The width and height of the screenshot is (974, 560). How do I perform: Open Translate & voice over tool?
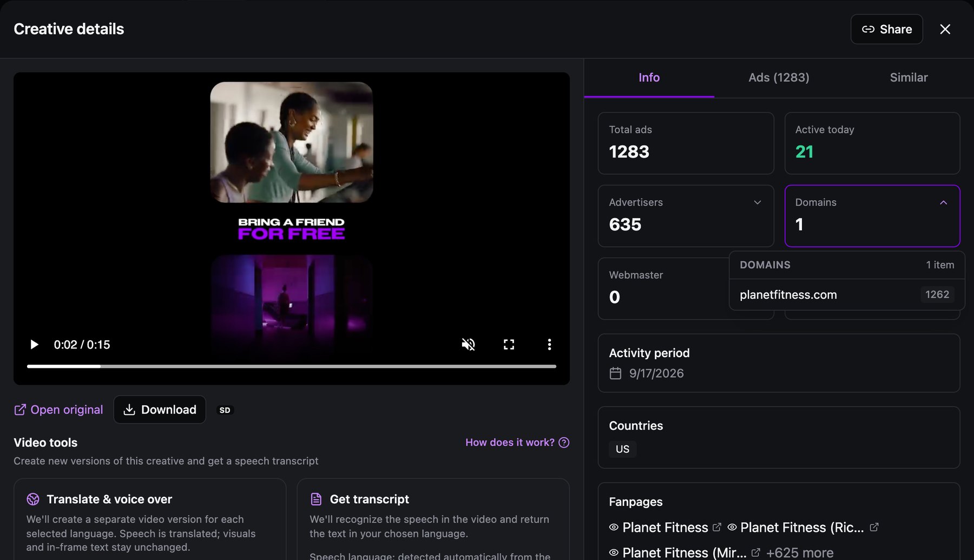tap(150, 519)
